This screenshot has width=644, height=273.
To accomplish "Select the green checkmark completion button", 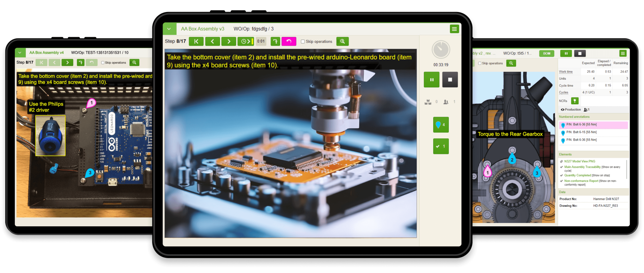I will pyautogui.click(x=441, y=146).
